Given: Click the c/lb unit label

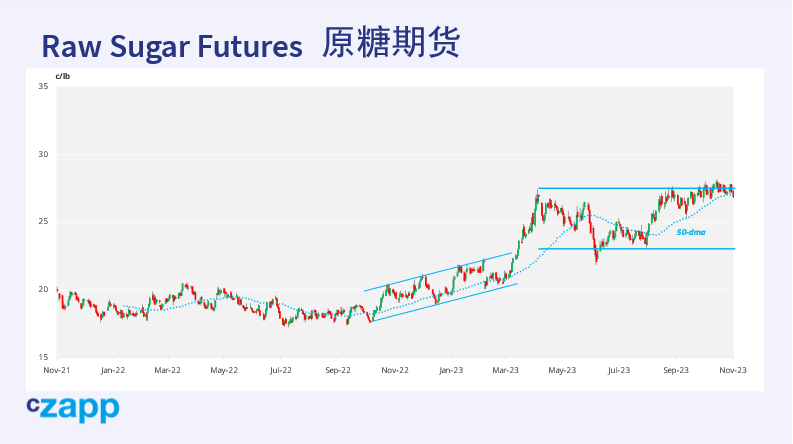Looking at the screenshot, I should coord(63,76).
